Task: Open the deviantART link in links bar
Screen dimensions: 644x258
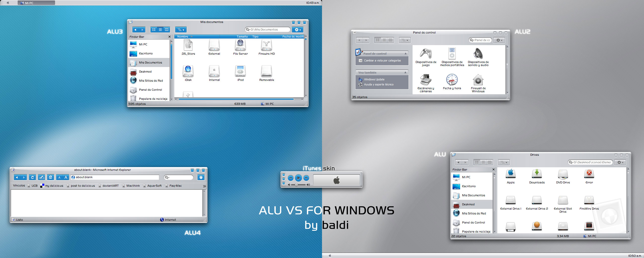Action: [108, 186]
